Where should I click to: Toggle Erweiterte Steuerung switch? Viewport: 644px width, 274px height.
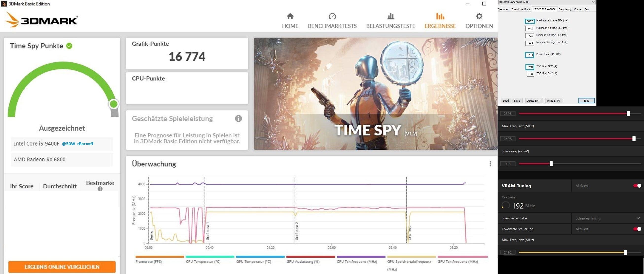point(637,229)
